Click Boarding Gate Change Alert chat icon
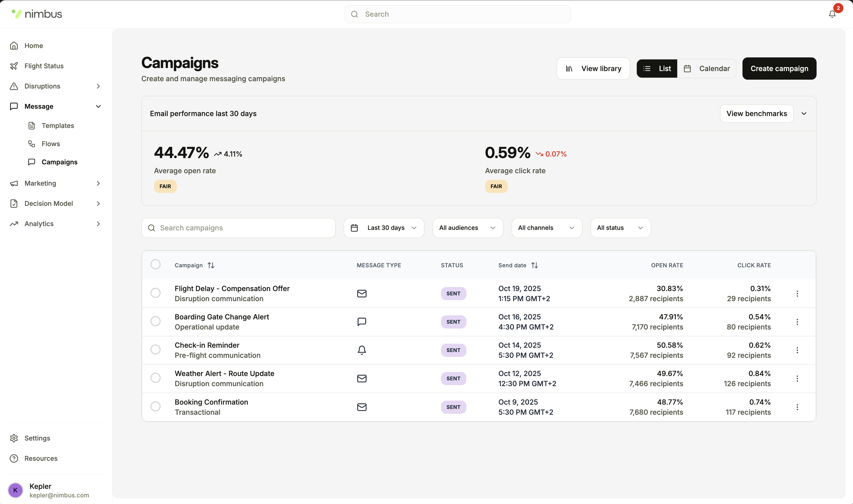853x504 pixels. [362, 322]
